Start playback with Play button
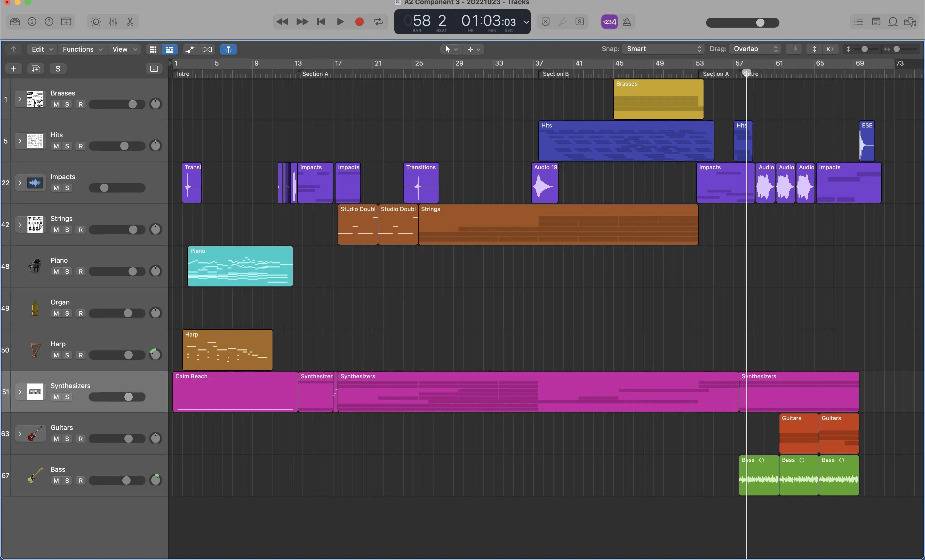The width and height of the screenshot is (925, 560). tap(340, 22)
